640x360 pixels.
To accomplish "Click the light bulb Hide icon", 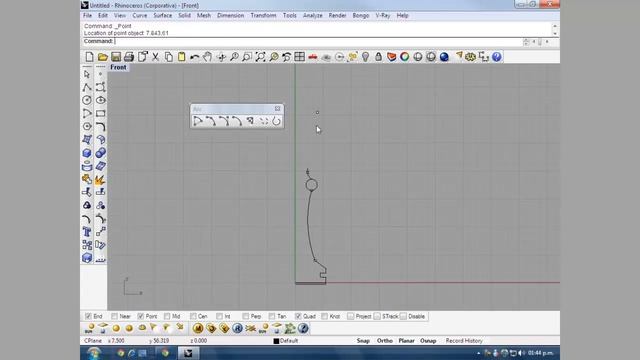I will (365, 57).
